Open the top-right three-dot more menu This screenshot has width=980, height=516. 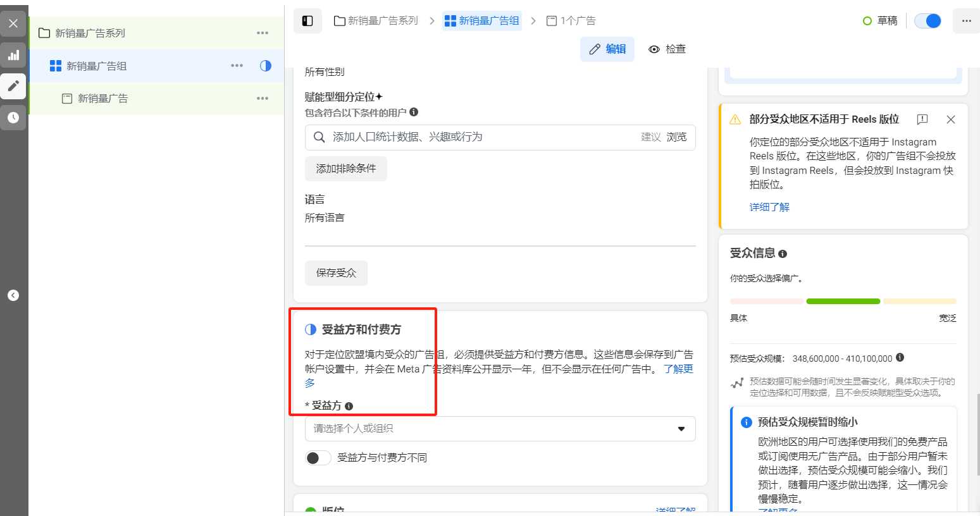(x=966, y=21)
